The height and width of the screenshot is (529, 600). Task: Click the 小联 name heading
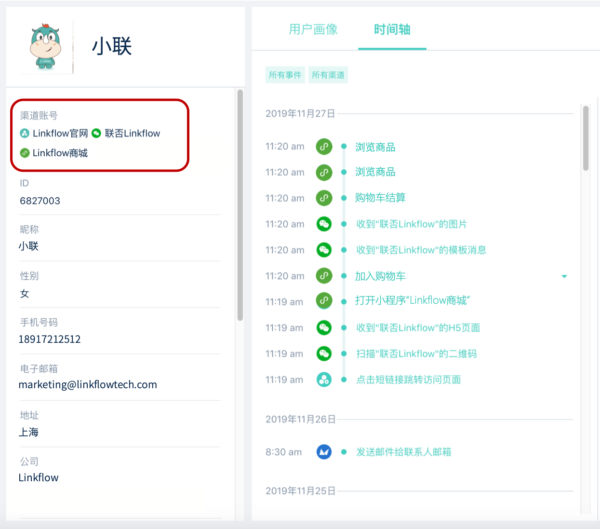112,46
